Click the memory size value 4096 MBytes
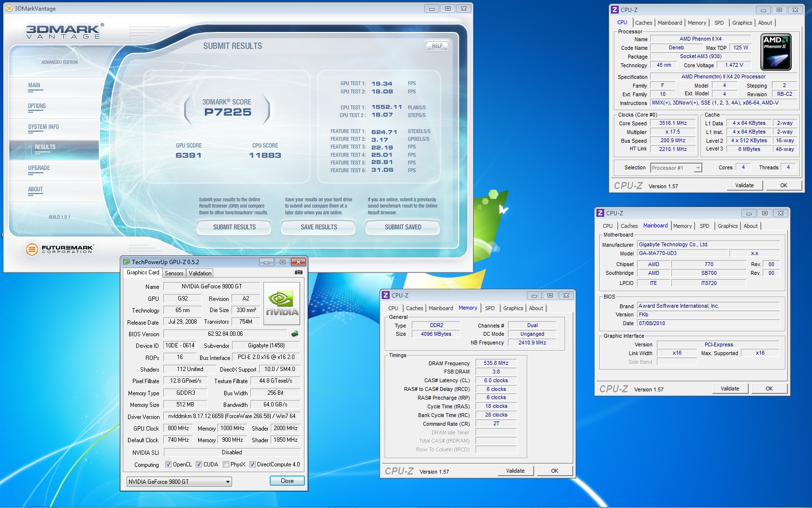The width and height of the screenshot is (812, 508). pos(436,334)
